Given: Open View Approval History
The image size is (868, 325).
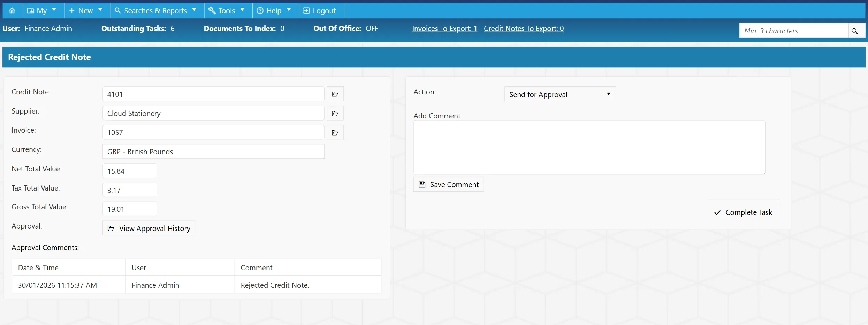Looking at the screenshot, I should [149, 228].
